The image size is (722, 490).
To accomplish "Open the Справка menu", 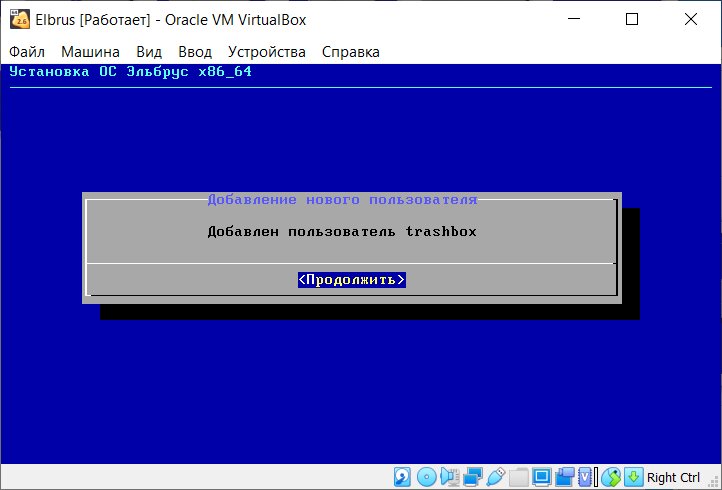I will click(350, 52).
